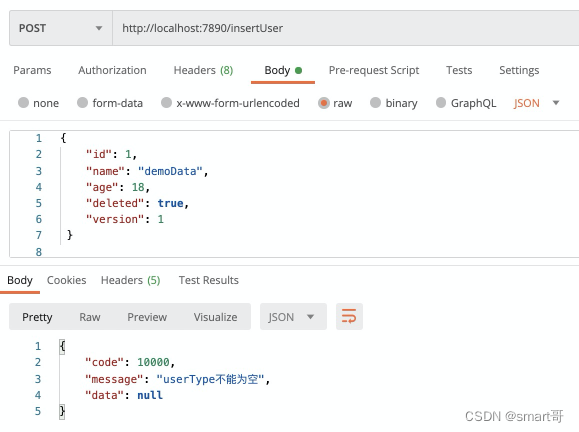
Task: Switch to the Tests tab
Action: (x=459, y=70)
